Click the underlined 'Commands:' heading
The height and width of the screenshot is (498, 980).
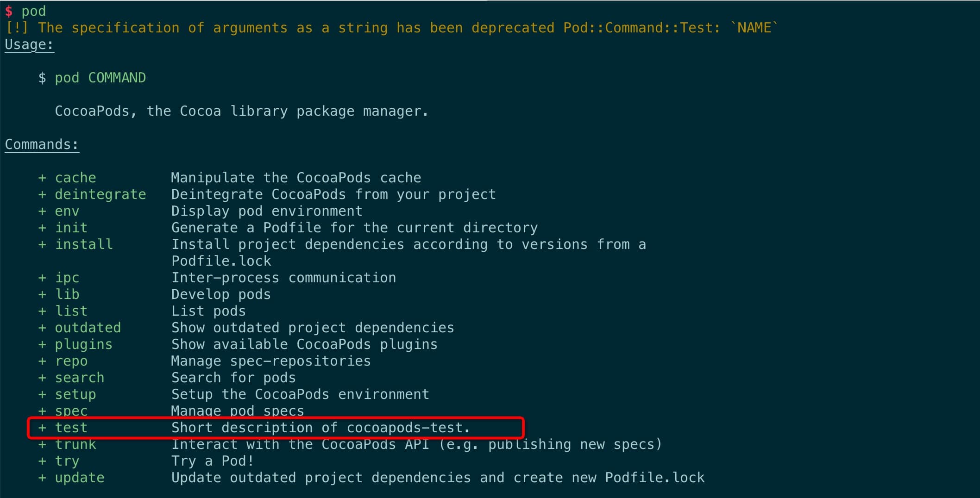click(x=41, y=144)
